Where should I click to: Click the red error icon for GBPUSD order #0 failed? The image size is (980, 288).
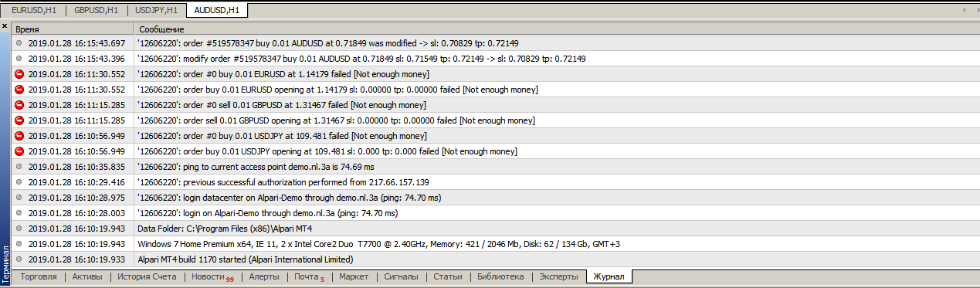19,105
